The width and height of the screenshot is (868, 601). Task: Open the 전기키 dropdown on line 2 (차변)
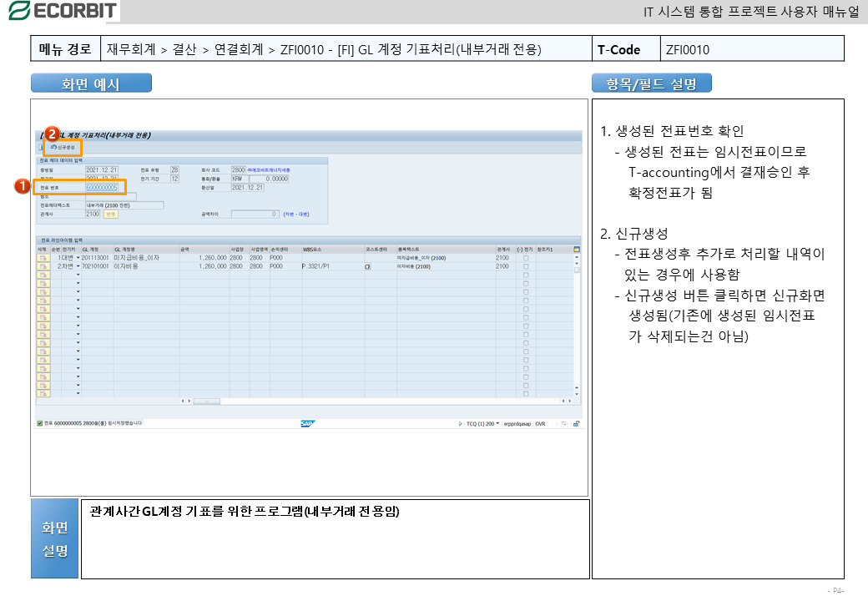click(x=78, y=266)
